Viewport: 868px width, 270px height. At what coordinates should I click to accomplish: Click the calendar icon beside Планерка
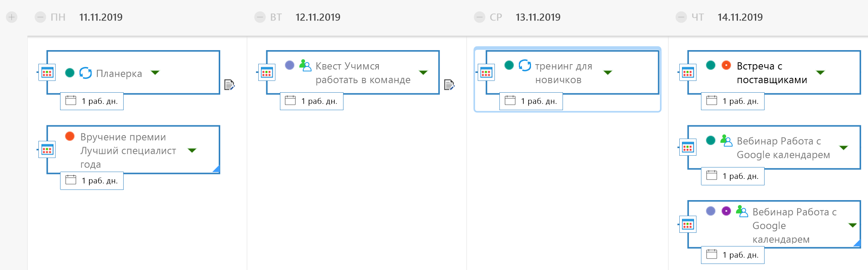point(47,73)
